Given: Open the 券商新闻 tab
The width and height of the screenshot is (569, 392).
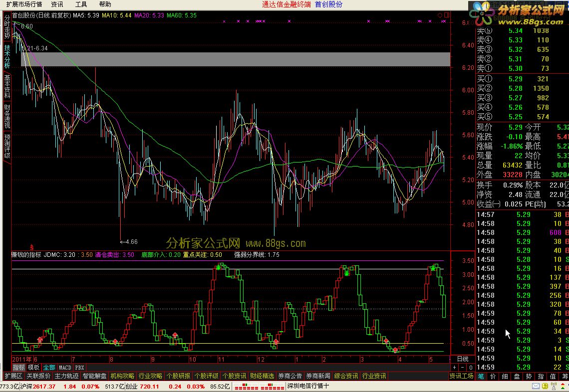Looking at the screenshot, I should 318,376.
